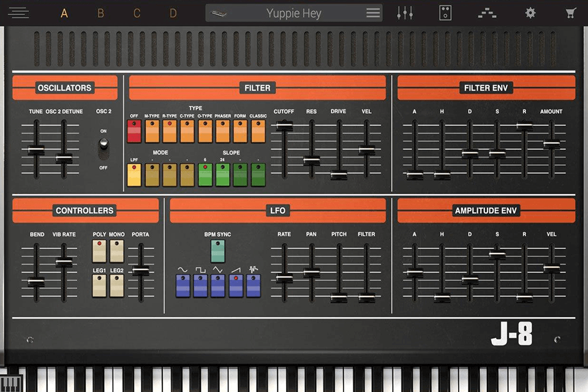The height and width of the screenshot is (392, 588).
Task: Click the stompbox effects pedal icon
Action: pos(445,12)
